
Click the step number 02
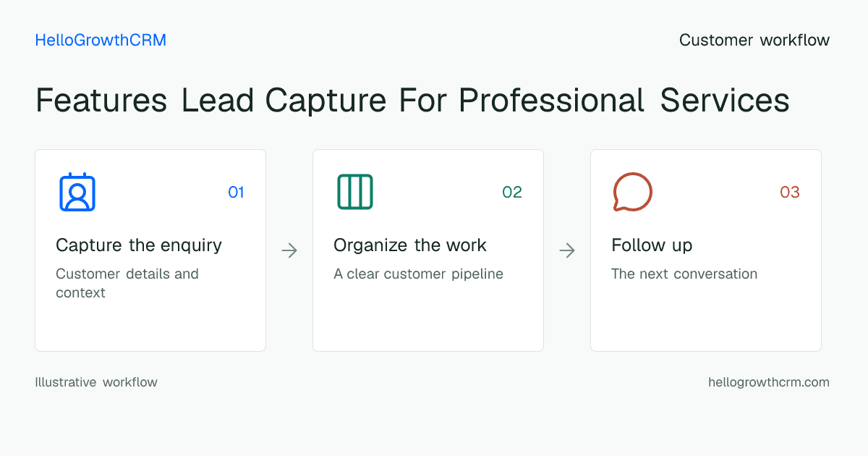pyautogui.click(x=512, y=192)
